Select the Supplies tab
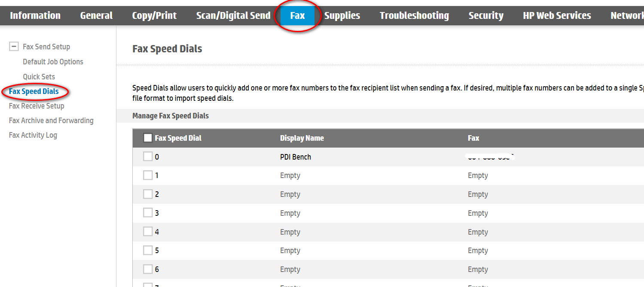 coord(342,16)
